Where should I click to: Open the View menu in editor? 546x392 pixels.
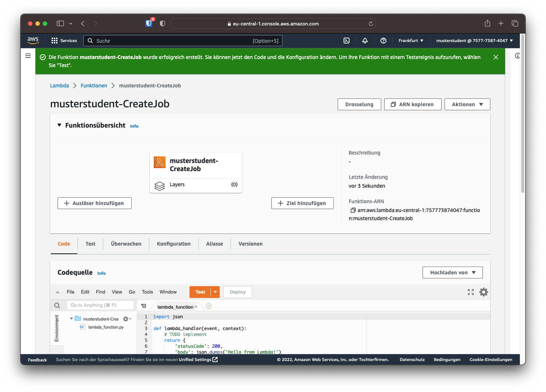[x=117, y=292]
